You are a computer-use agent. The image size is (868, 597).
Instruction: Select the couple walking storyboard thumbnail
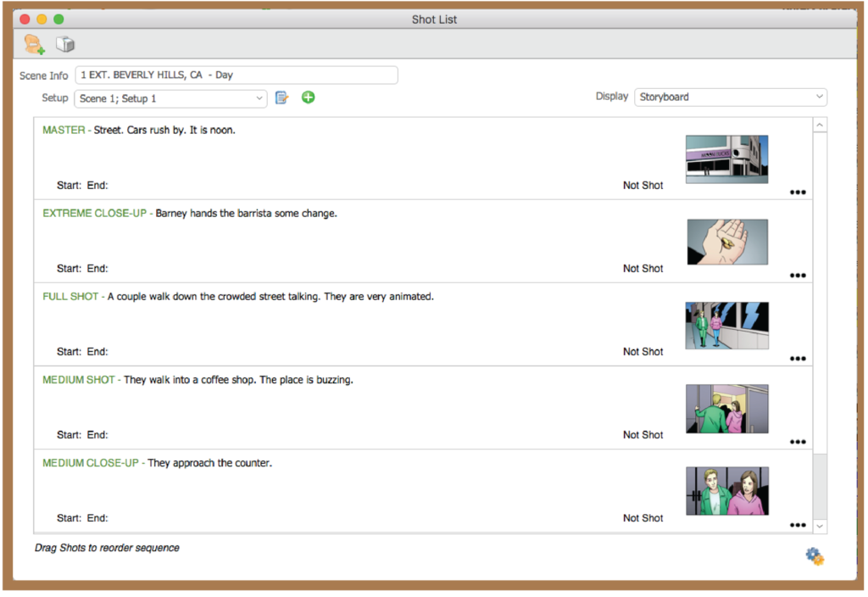point(726,325)
